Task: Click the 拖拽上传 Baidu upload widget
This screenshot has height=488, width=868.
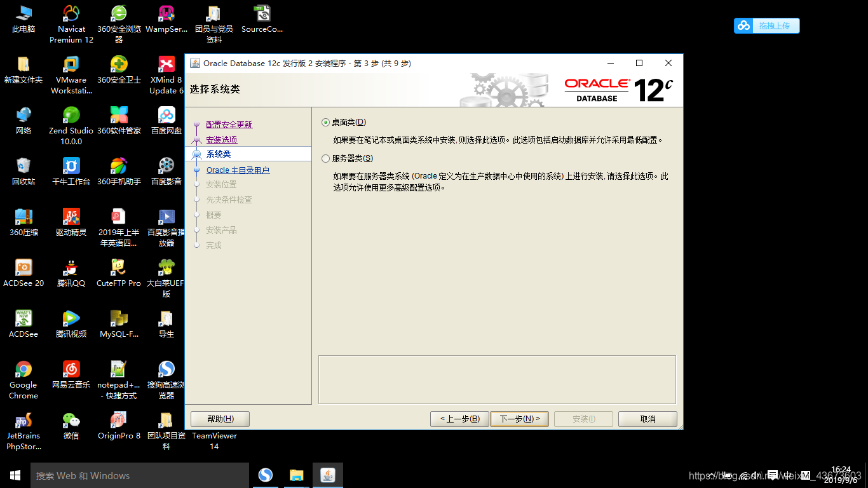Action: (767, 25)
